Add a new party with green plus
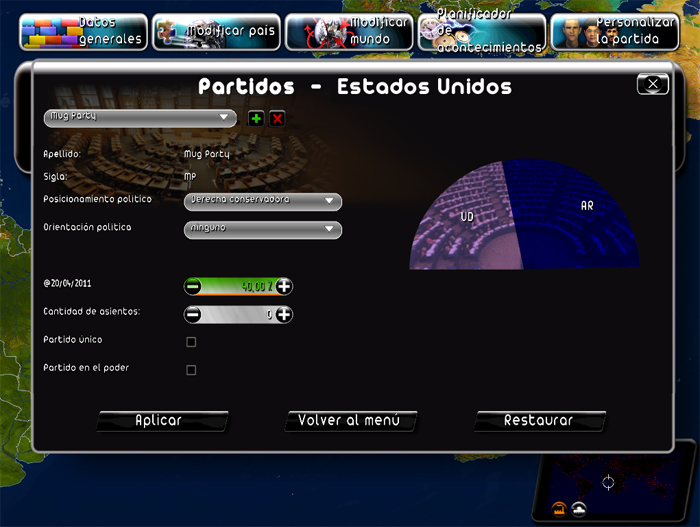The image size is (700, 527). pyautogui.click(x=256, y=118)
